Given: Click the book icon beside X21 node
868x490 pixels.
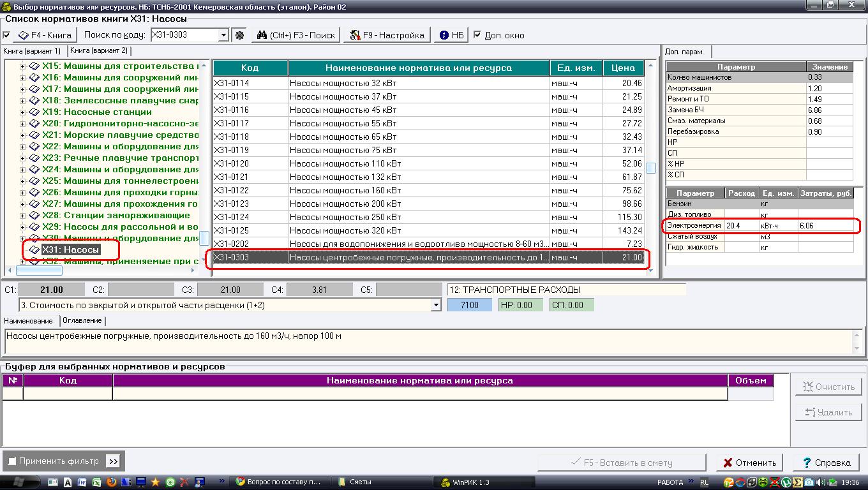Looking at the screenshot, I should pos(34,135).
